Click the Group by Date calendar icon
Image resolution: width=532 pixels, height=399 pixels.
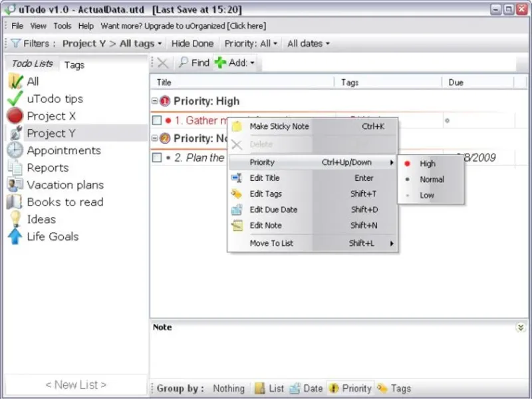(295, 388)
